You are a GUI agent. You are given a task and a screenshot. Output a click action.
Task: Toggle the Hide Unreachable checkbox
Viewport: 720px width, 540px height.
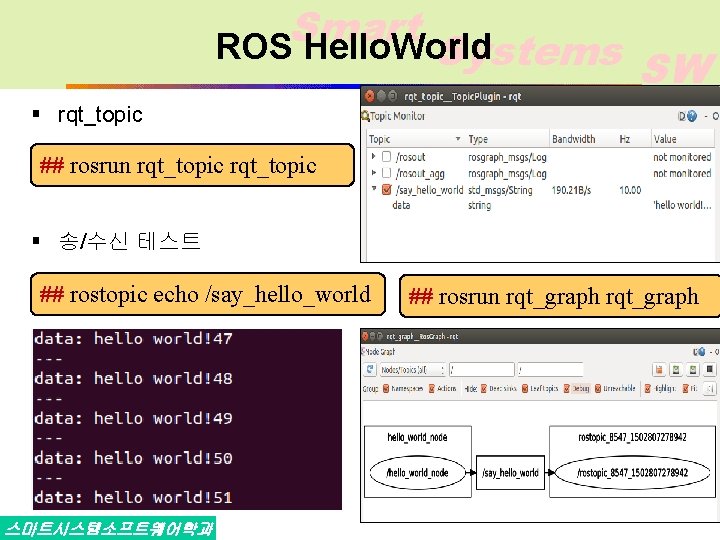coord(598,388)
